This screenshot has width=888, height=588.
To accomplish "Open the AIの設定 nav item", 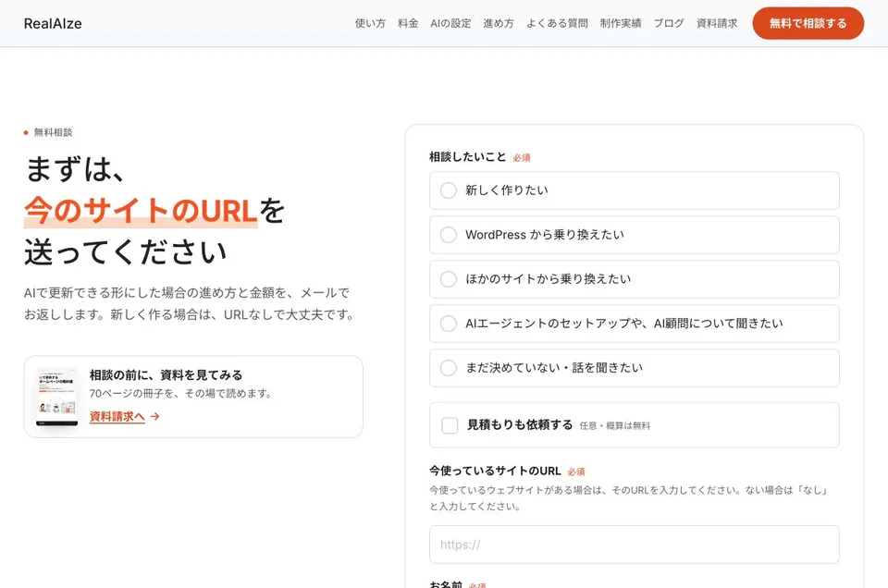I will (450, 24).
